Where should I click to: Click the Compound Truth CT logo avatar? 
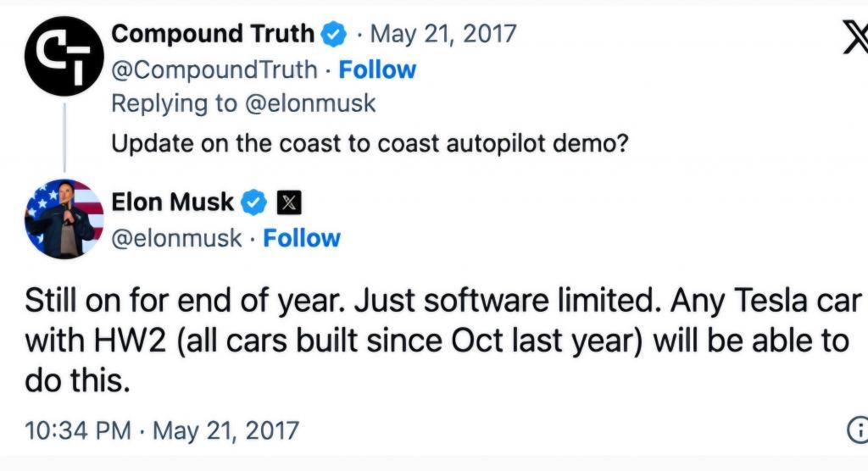[x=64, y=56]
